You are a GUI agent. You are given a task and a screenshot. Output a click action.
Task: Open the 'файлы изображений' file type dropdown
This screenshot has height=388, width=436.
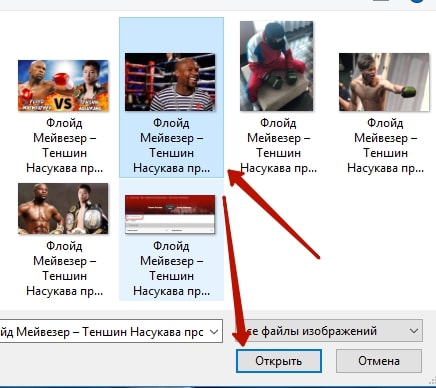pos(329,331)
